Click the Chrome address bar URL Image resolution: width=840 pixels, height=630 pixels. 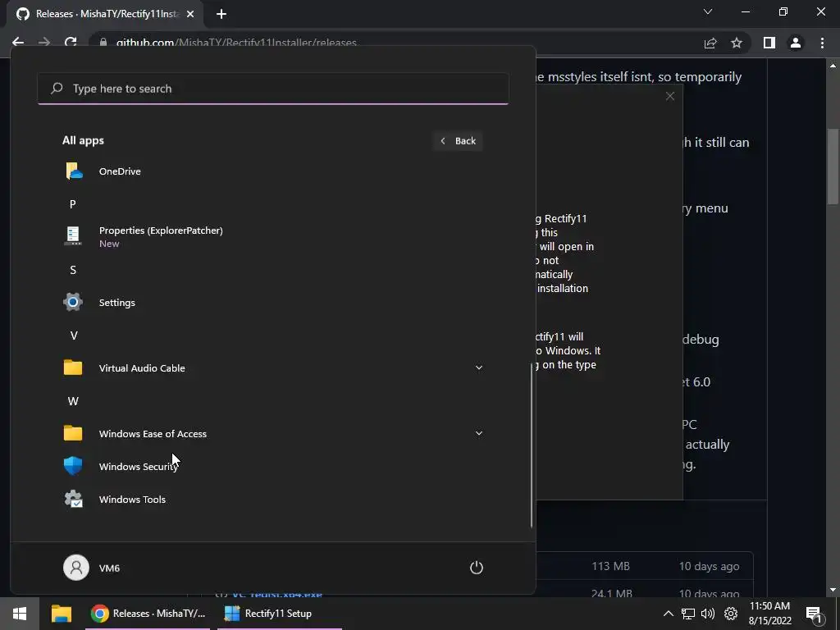tap(236, 43)
